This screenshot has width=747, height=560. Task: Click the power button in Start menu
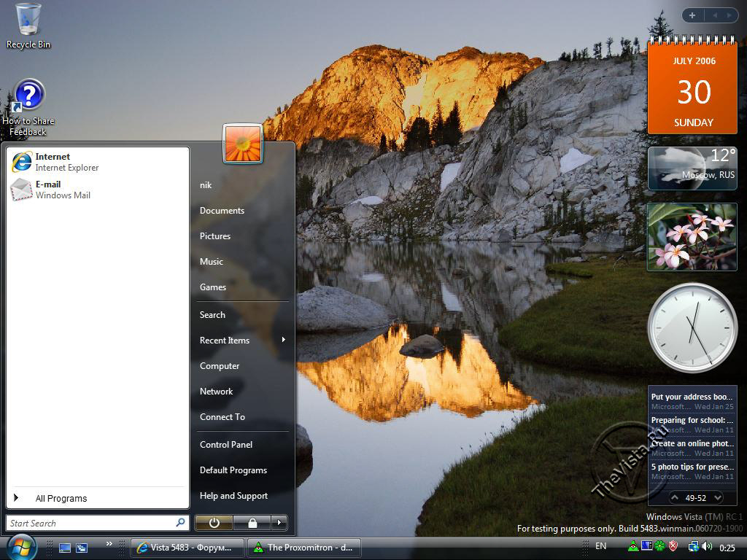click(214, 523)
